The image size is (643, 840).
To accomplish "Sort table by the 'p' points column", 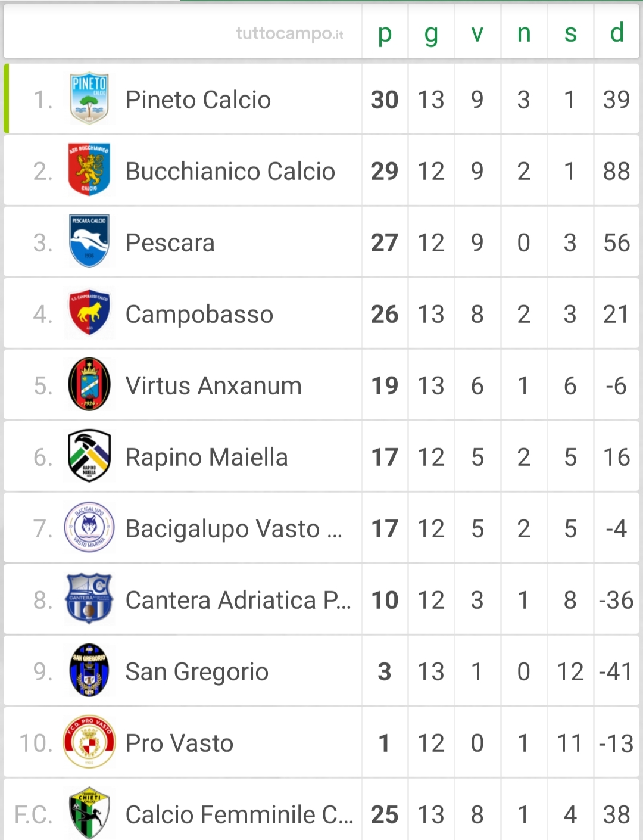I will pyautogui.click(x=385, y=33).
